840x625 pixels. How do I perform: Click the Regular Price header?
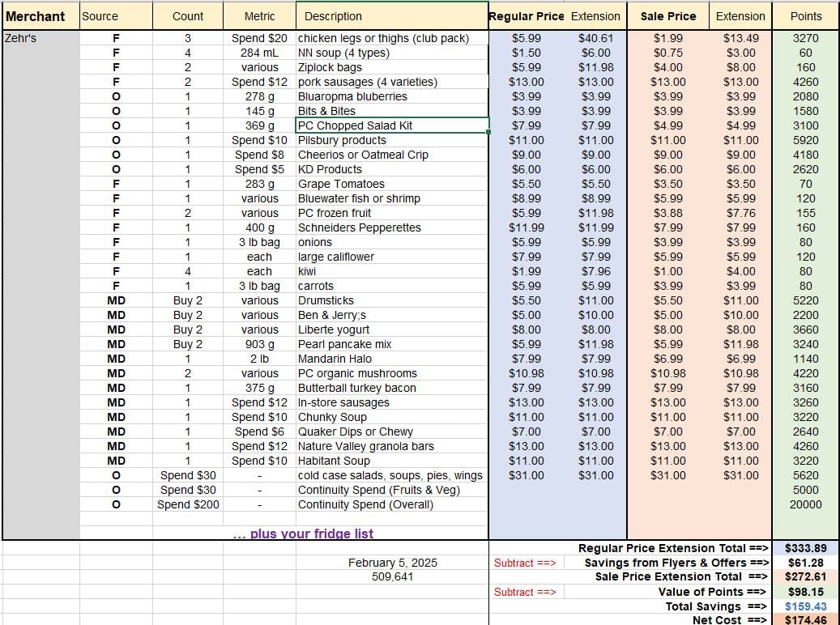pyautogui.click(x=526, y=16)
